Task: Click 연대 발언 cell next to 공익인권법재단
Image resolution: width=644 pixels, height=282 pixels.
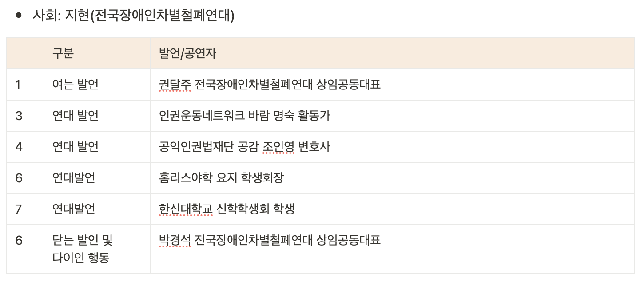Action: [x=97, y=147]
